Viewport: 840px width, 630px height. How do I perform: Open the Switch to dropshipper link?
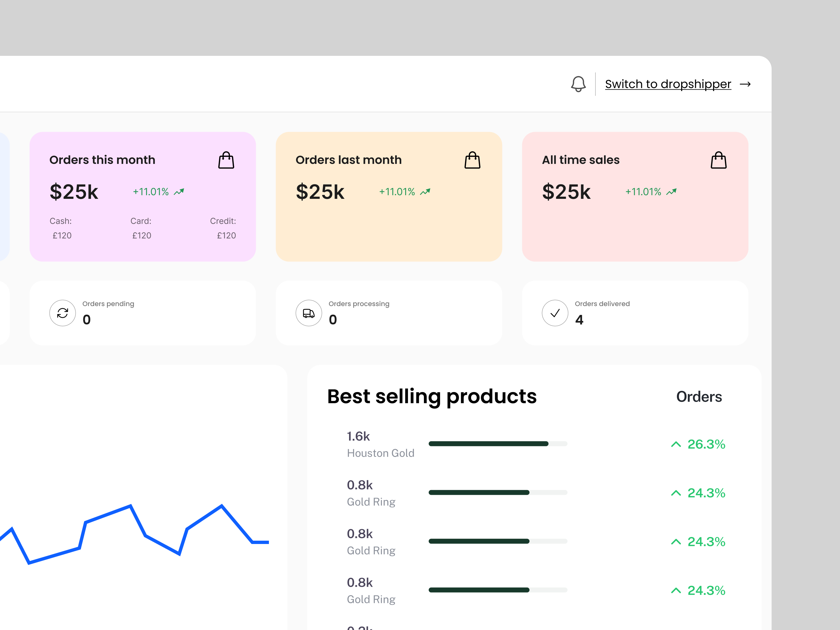[668, 84]
